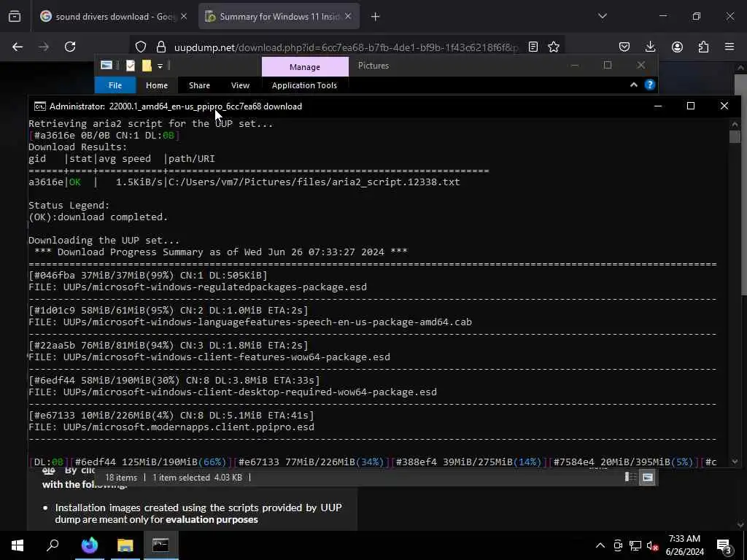Open Explorer File menu
The height and width of the screenshot is (560, 747).
point(115,85)
